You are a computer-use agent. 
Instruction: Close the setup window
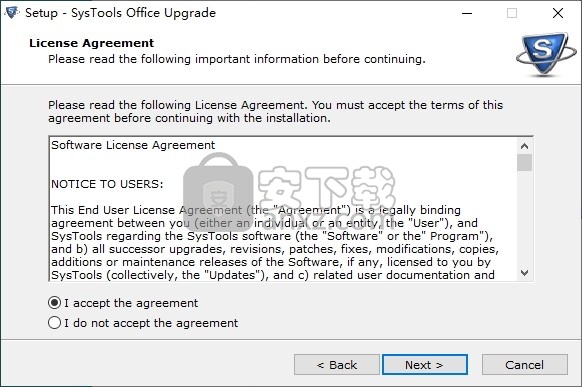pos(558,13)
